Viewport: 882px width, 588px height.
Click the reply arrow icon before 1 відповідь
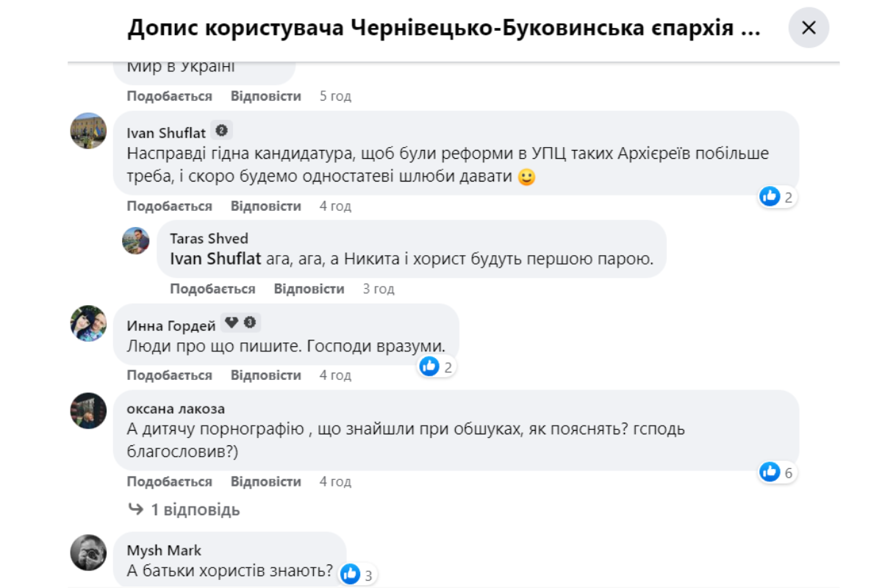(x=137, y=509)
